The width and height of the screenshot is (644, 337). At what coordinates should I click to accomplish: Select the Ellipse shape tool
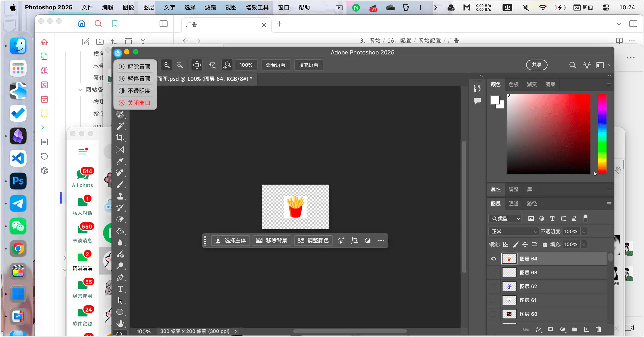tap(120, 312)
